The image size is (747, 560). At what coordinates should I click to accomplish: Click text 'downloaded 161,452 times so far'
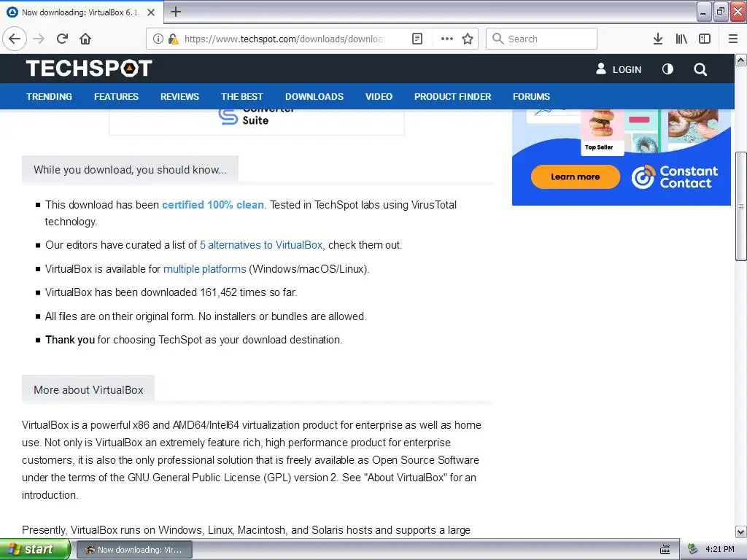click(x=218, y=292)
